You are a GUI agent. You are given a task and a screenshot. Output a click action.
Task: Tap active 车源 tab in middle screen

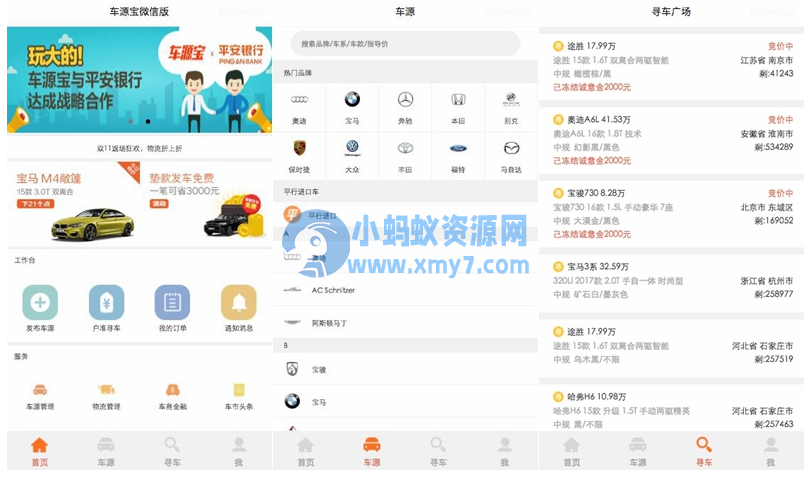[x=372, y=451]
